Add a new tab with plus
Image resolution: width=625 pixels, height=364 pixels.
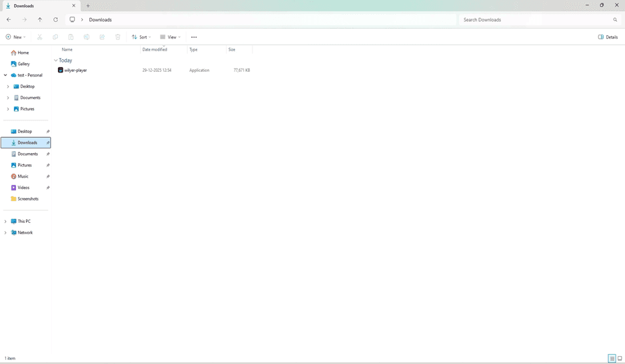[88, 5]
